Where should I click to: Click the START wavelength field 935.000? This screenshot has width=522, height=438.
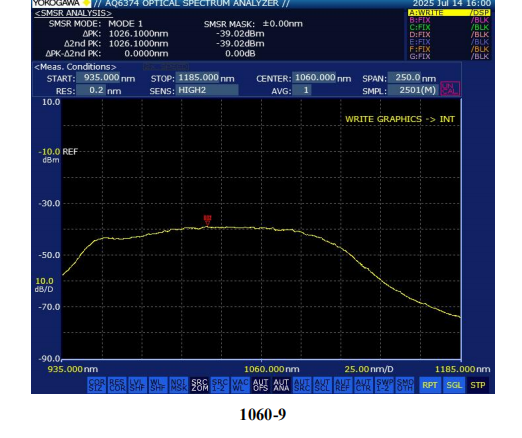coord(98,78)
